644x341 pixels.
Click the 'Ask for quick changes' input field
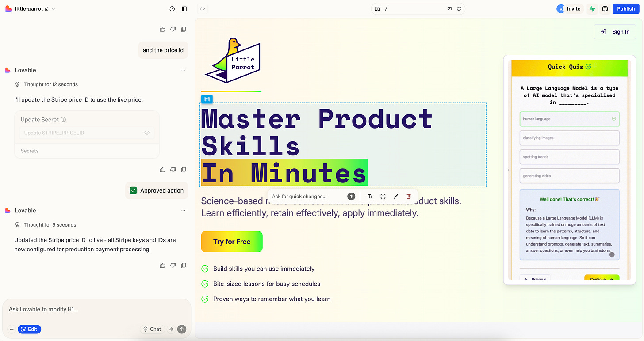[x=310, y=196]
